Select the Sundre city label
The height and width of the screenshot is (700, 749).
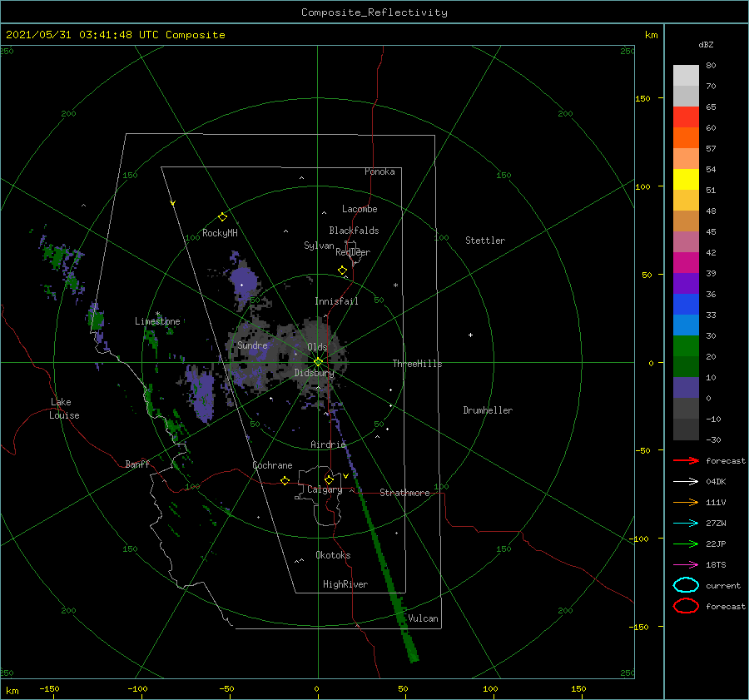tap(252, 345)
